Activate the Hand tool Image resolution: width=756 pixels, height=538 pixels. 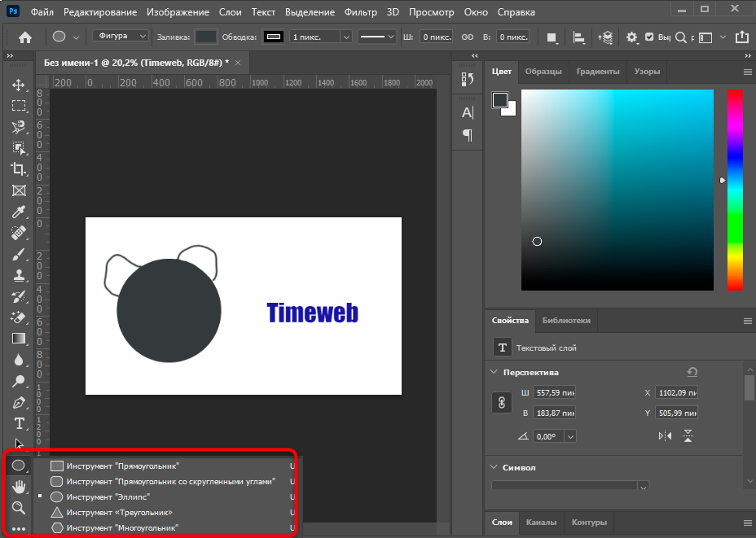[18, 487]
